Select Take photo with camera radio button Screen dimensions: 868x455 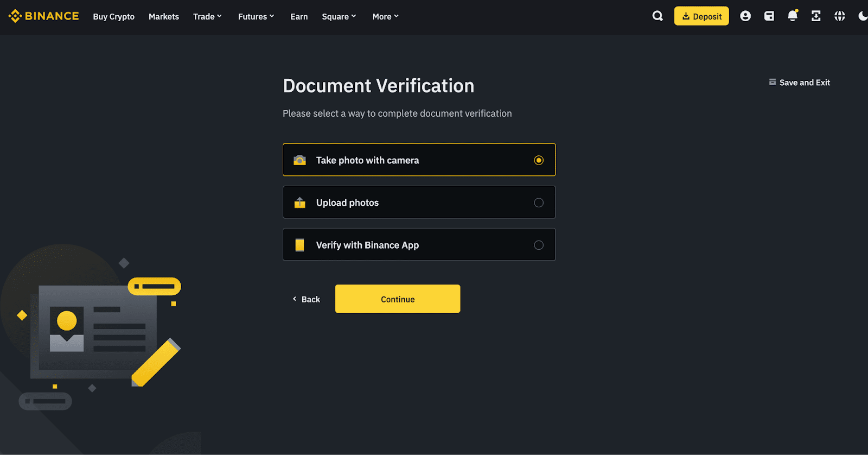(538, 160)
